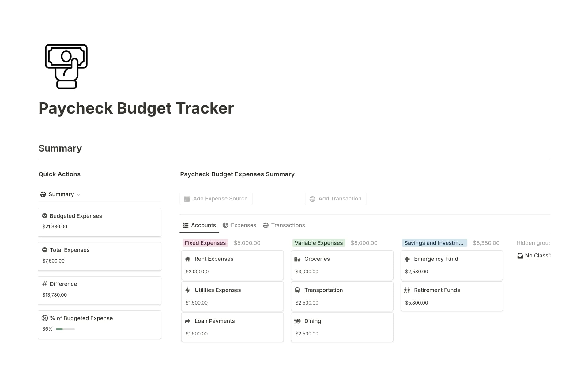
Task: Click the Variable Expenses green group tag
Action: pos(318,243)
